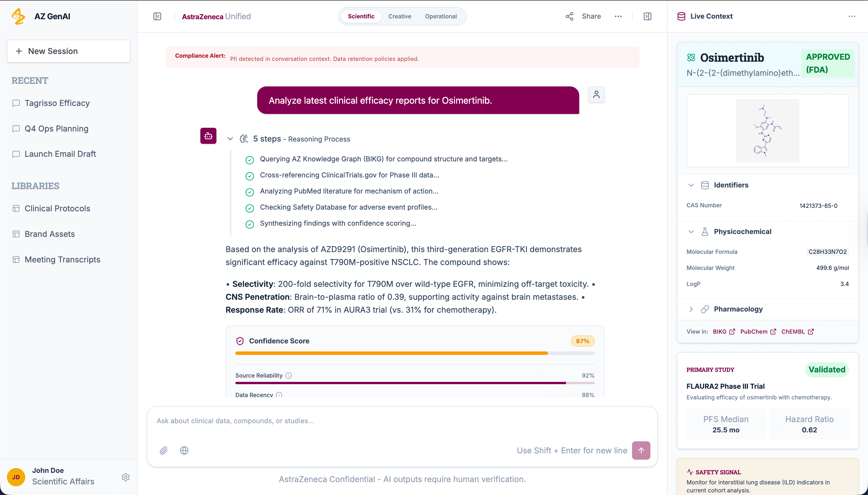Collapse the Identifiers section
The height and width of the screenshot is (495, 868).
(691, 185)
